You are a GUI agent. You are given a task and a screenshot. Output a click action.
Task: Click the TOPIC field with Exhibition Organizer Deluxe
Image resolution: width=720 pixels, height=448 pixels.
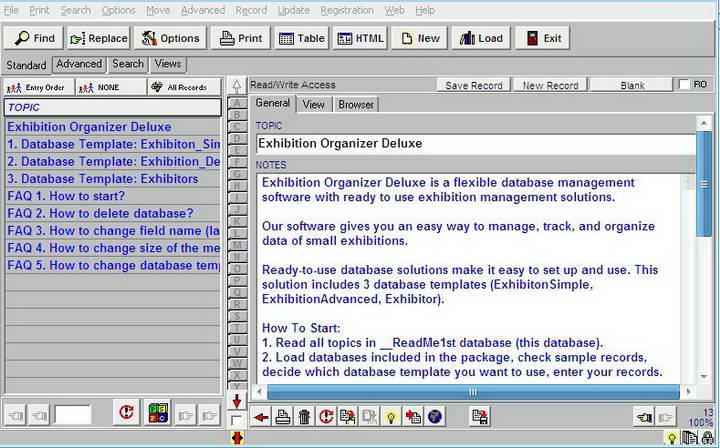click(476, 144)
